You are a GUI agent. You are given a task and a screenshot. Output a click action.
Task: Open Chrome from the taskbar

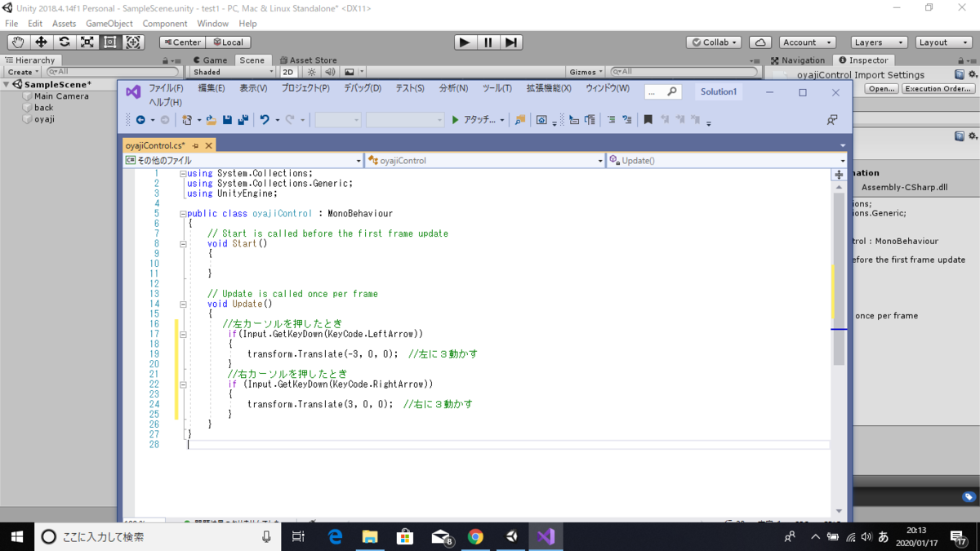pos(475,536)
